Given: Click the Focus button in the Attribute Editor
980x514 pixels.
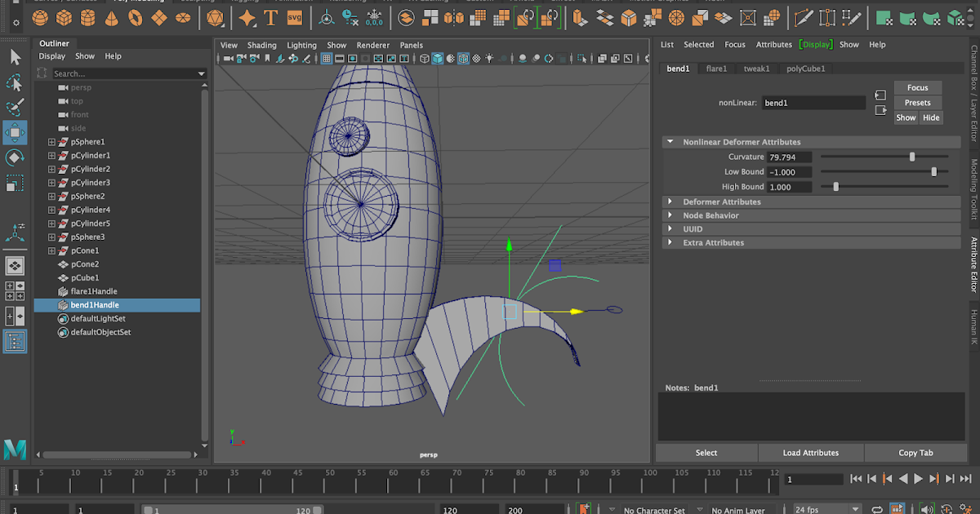Looking at the screenshot, I should 917,87.
